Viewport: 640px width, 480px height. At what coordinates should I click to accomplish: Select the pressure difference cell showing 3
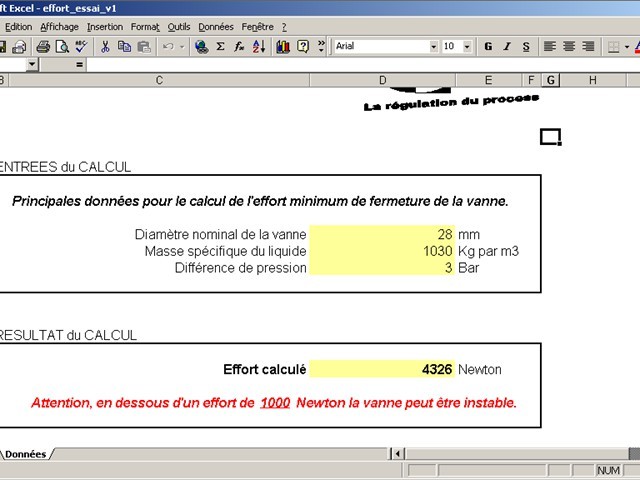382,267
